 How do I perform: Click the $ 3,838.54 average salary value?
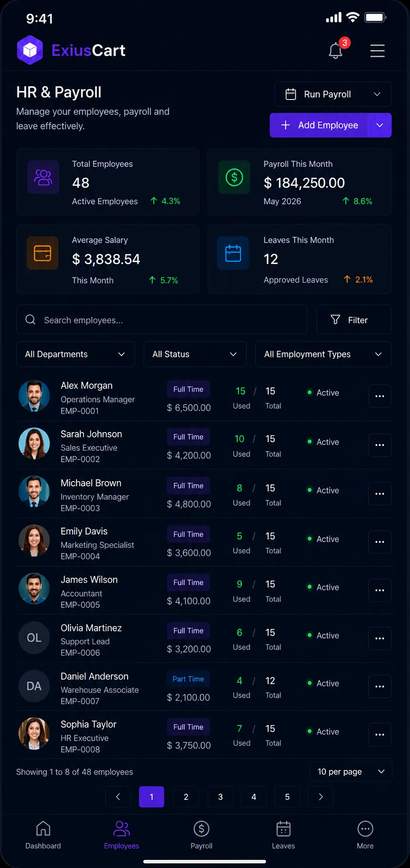point(106,259)
